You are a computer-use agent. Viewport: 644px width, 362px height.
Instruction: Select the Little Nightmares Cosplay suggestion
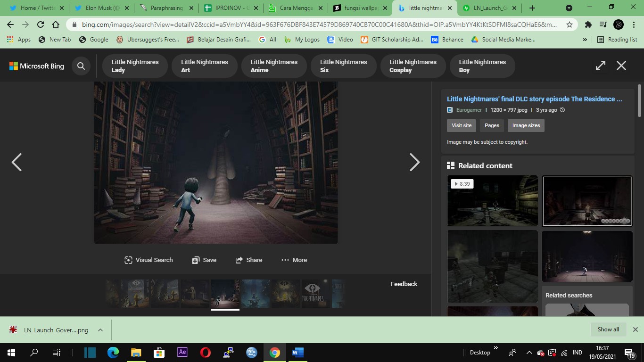tap(413, 66)
